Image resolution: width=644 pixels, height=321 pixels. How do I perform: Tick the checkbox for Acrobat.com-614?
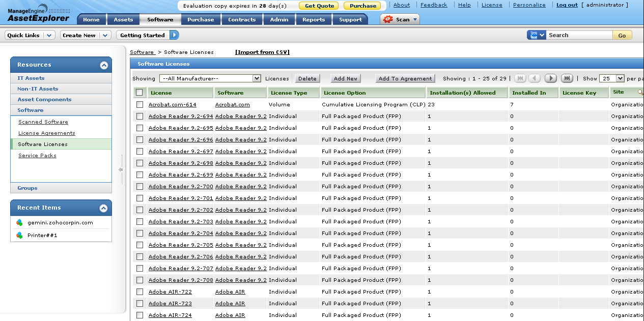coord(139,104)
